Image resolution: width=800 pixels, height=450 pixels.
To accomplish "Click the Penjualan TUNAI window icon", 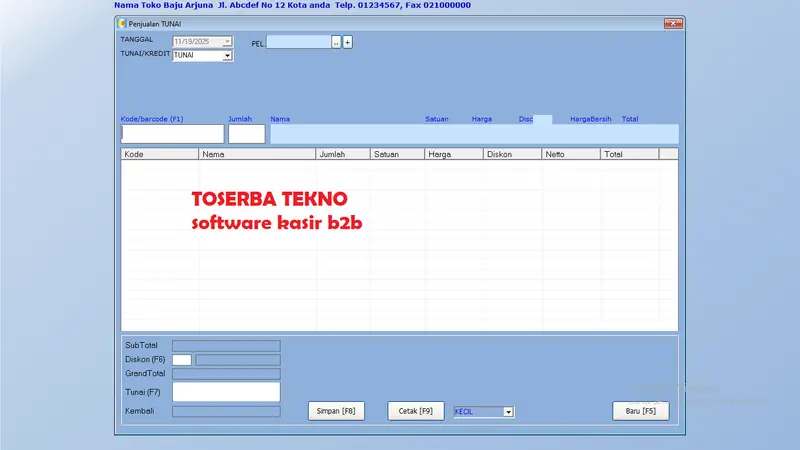I will pyautogui.click(x=122, y=22).
